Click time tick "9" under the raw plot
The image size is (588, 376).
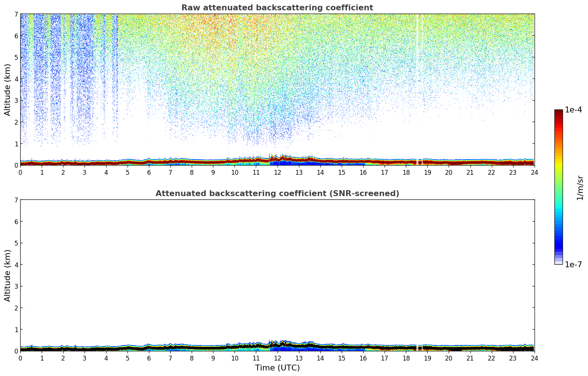[x=213, y=172]
